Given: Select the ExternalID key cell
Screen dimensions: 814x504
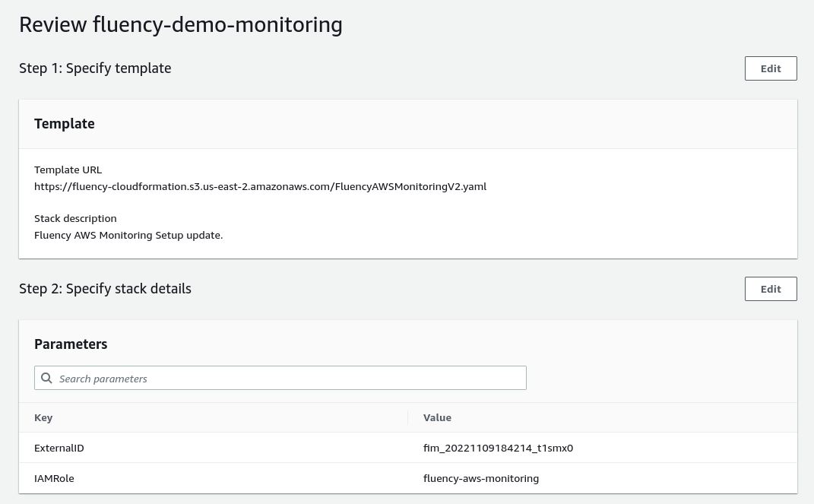Looking at the screenshot, I should tap(59, 448).
